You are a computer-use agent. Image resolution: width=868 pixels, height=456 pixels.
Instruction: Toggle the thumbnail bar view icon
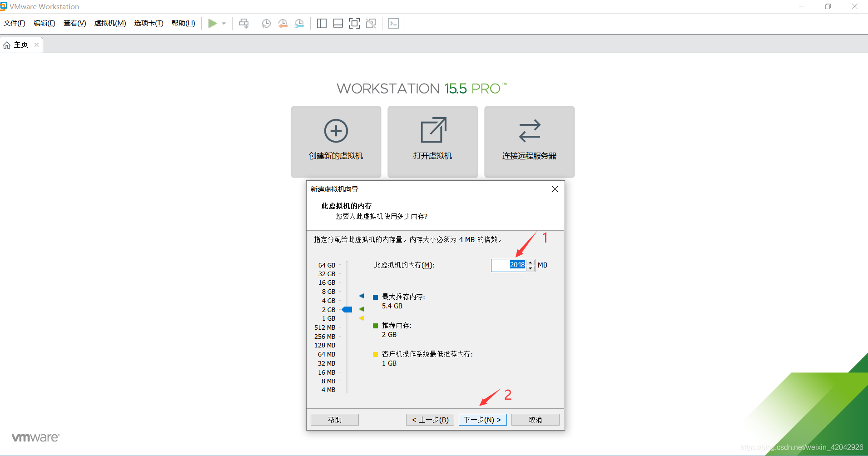click(x=338, y=24)
